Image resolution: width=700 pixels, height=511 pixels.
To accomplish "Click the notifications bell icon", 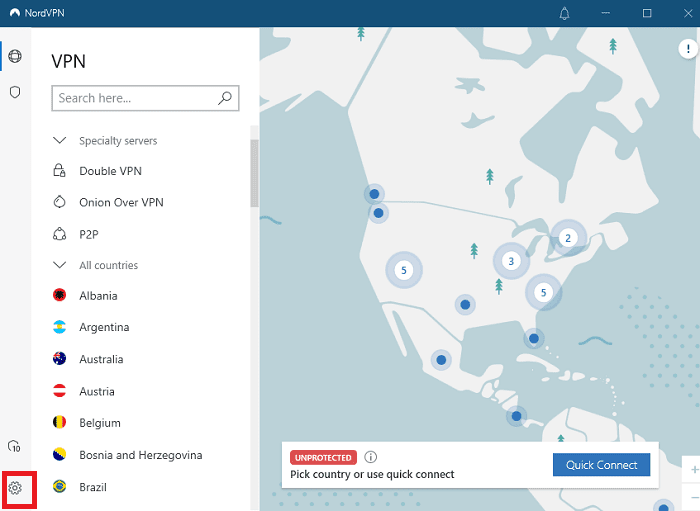I will click(564, 13).
